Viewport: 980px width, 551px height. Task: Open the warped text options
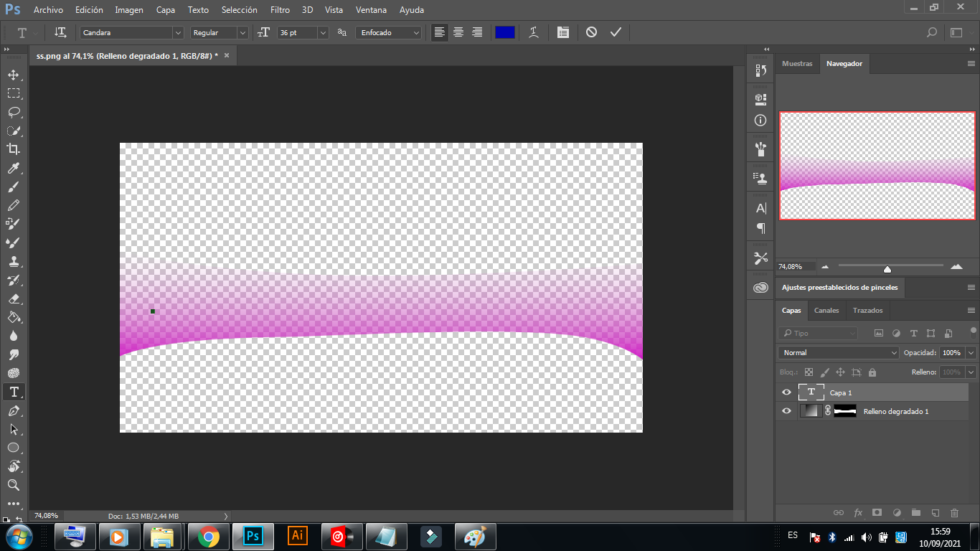533,32
